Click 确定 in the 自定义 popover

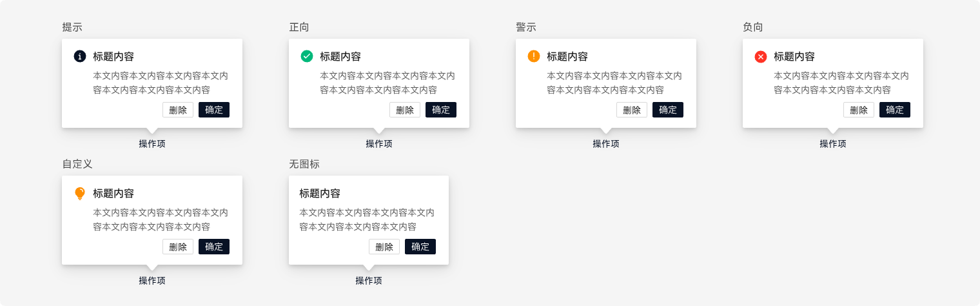[214, 247]
